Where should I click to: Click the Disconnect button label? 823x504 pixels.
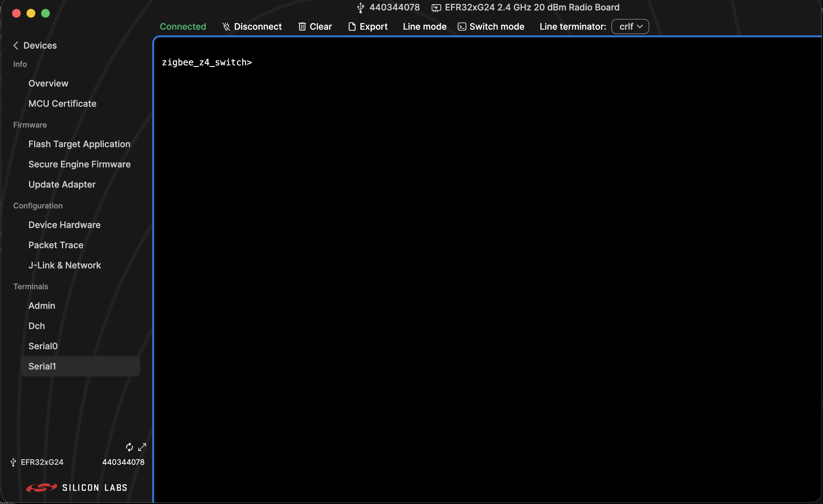(x=258, y=27)
